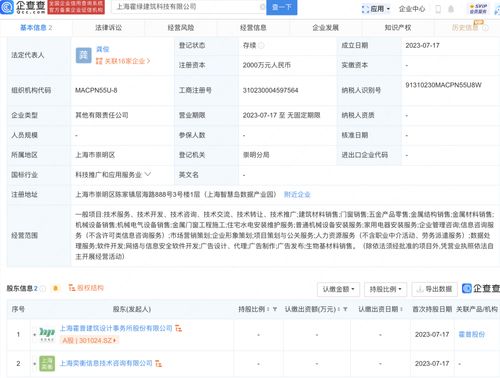Click info icon on 历史信息 tab
The width and height of the screenshot is (500, 378).
click(x=486, y=28)
